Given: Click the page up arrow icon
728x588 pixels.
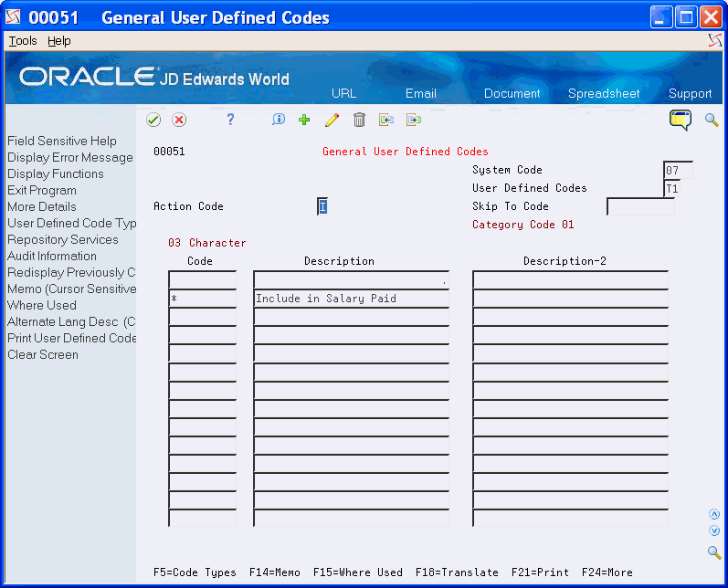Looking at the screenshot, I should pos(714,514).
